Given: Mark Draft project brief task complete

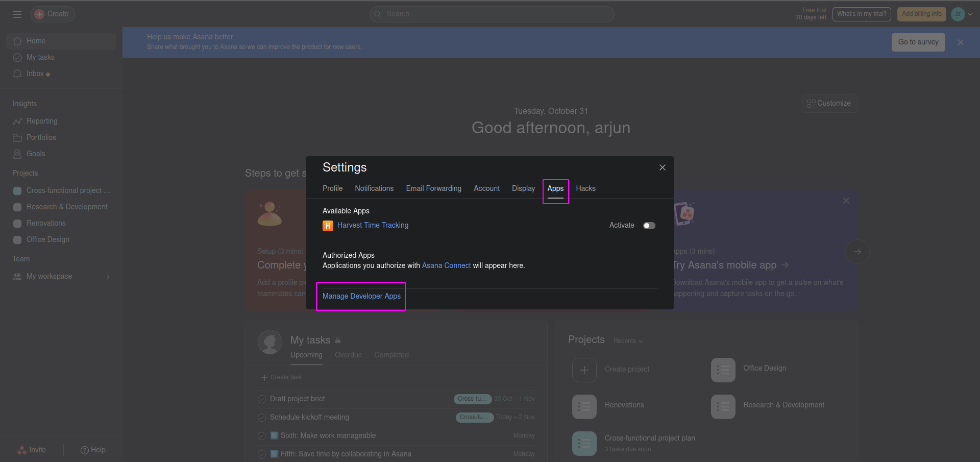Looking at the screenshot, I should pos(262,399).
